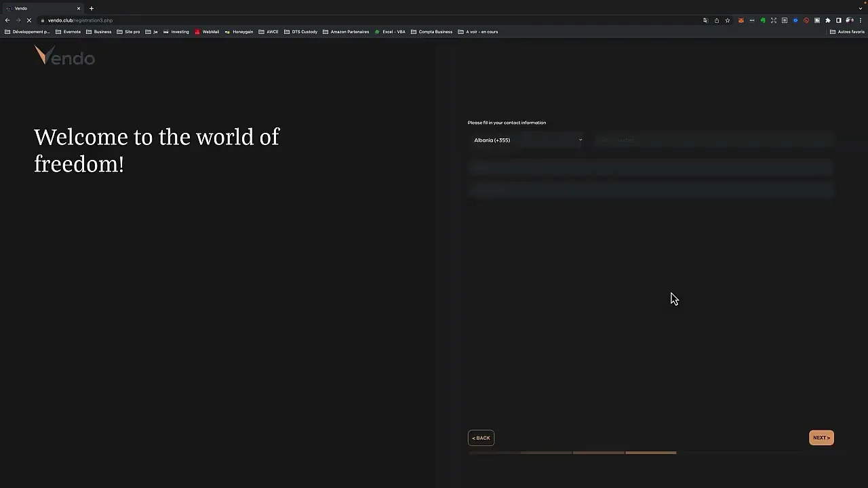Screen dimensions: 868x488
Task: Open the Business bookmarks folder
Action: [x=98, y=32]
